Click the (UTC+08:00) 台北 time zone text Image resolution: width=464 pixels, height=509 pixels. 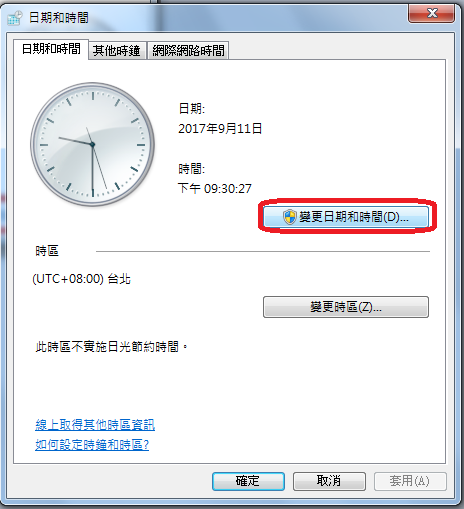82,279
